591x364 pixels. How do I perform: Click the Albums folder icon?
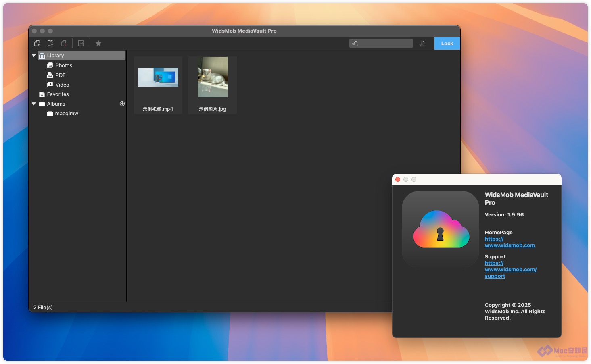pyautogui.click(x=42, y=104)
